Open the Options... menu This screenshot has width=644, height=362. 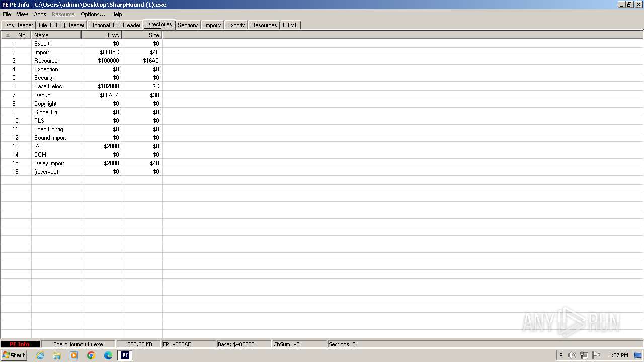tap(93, 14)
